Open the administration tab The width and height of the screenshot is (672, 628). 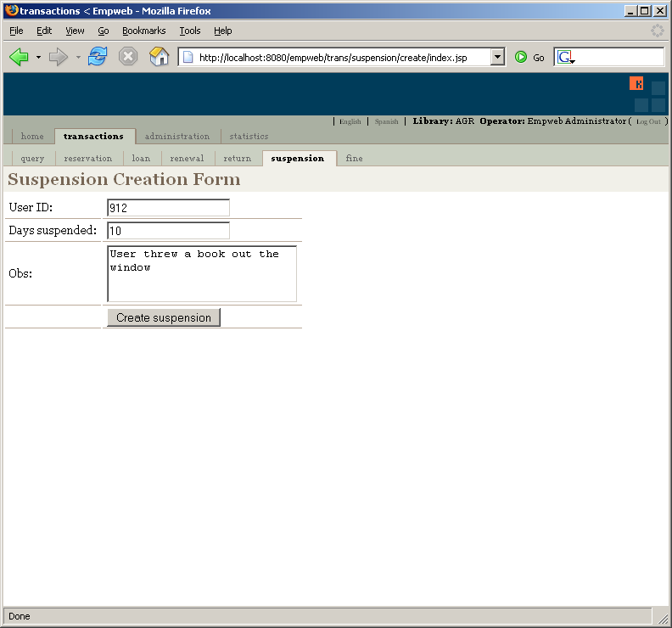click(177, 137)
